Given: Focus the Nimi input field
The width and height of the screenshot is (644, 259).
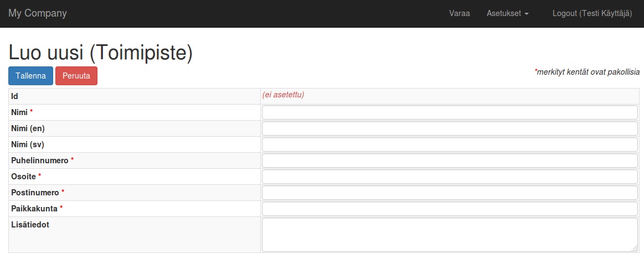Looking at the screenshot, I should click(450, 112).
